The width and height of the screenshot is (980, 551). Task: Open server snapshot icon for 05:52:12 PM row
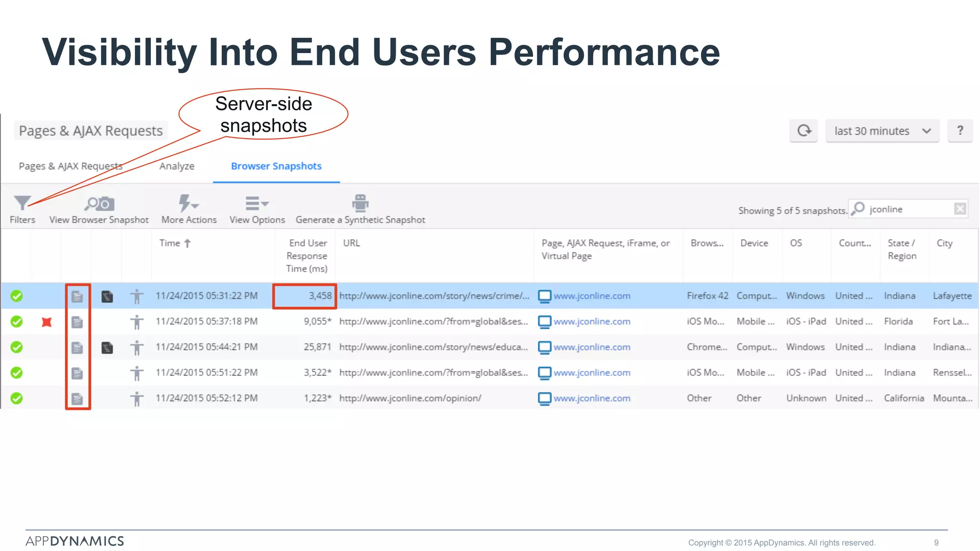(77, 398)
